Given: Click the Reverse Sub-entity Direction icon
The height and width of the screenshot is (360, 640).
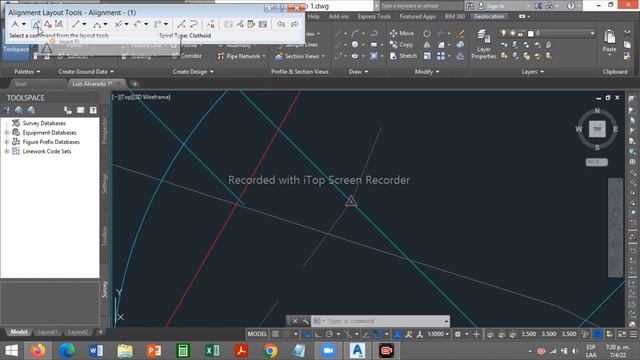Looking at the screenshot, I should [194, 24].
